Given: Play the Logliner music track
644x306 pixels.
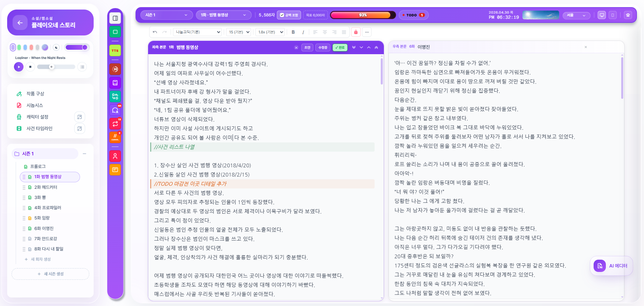Looking at the screenshot, I should [19, 67].
